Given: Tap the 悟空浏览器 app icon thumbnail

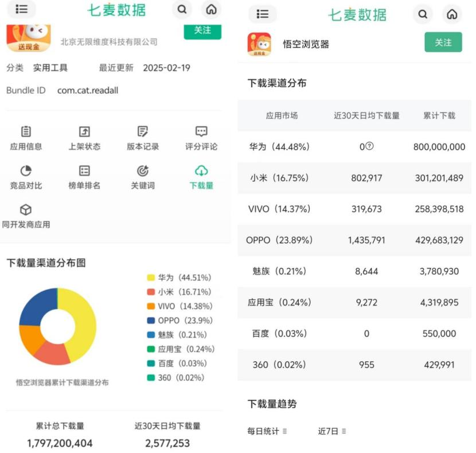Looking at the screenshot, I should coord(259,44).
